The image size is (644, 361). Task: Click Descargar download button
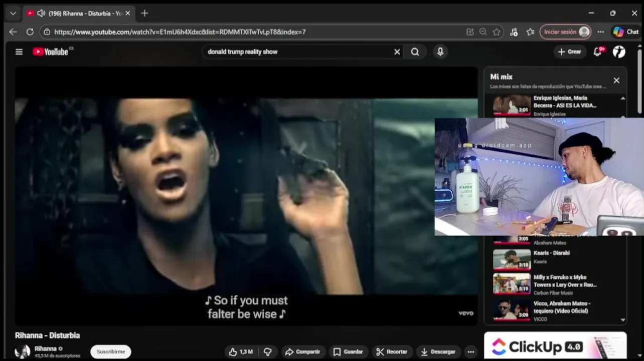[x=438, y=351]
